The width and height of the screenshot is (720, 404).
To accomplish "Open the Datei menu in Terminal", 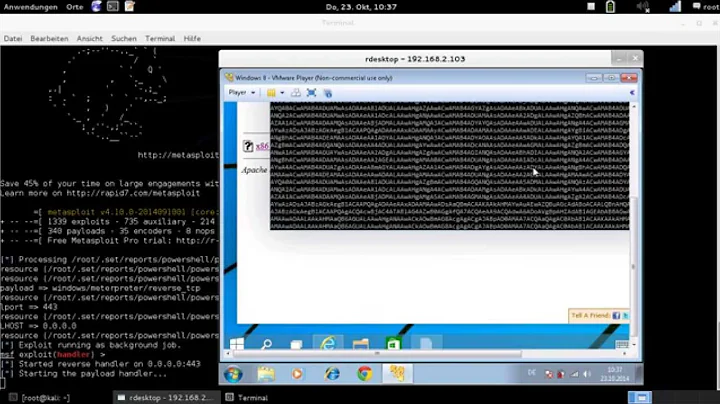I will tap(13, 39).
